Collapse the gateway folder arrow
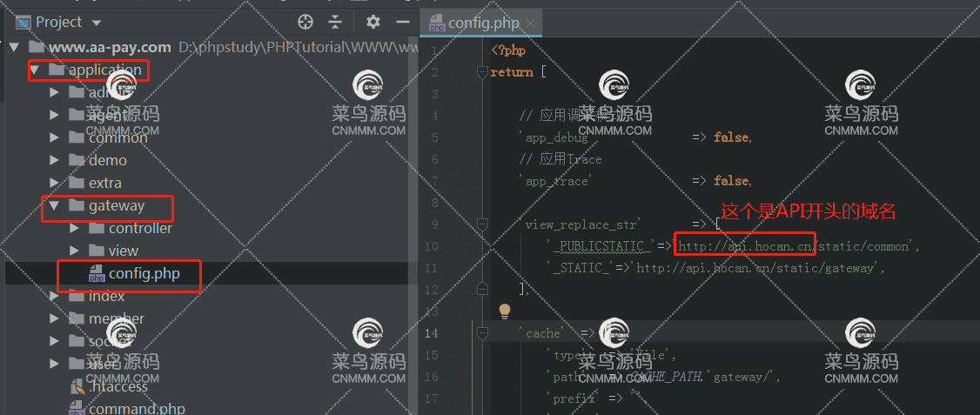Viewport: 980px width, 415px height. pyautogui.click(x=54, y=205)
